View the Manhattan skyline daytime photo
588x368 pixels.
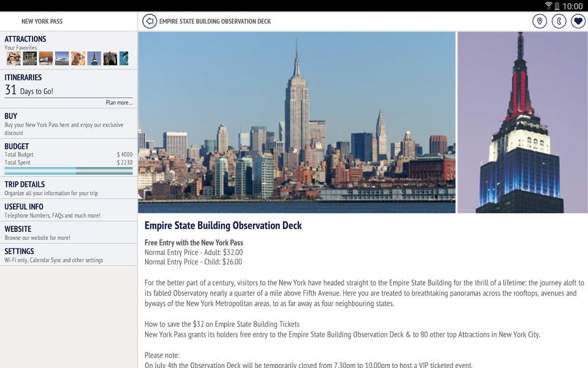point(296,123)
